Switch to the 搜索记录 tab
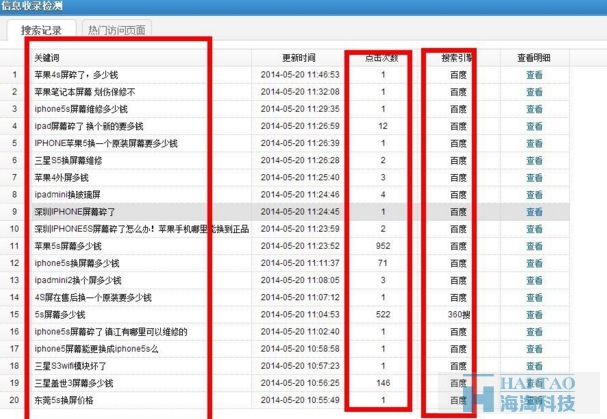Screen dimensions: 607x419 (x=41, y=30)
